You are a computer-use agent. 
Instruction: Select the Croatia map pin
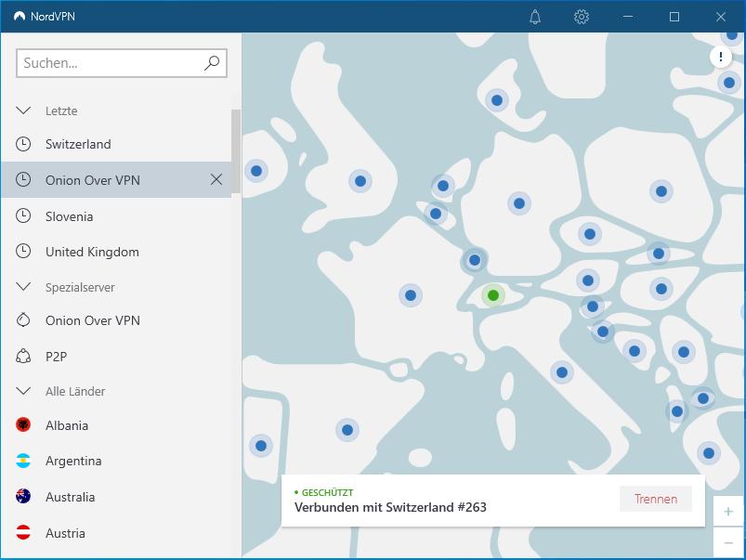[x=603, y=332]
